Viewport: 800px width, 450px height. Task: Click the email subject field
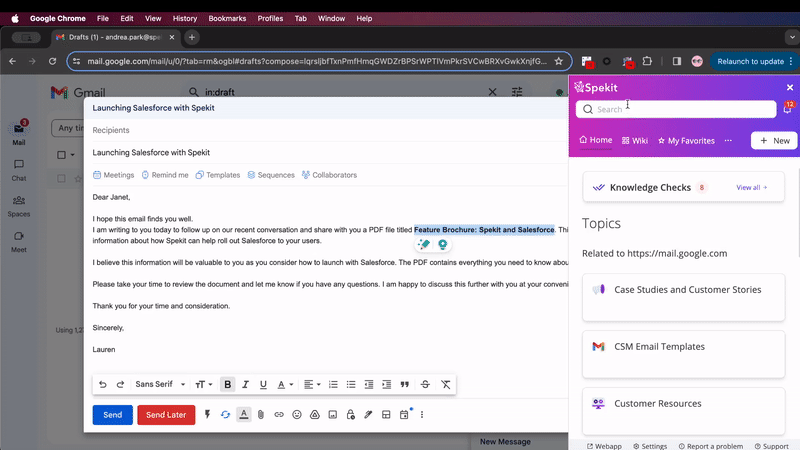point(327,153)
